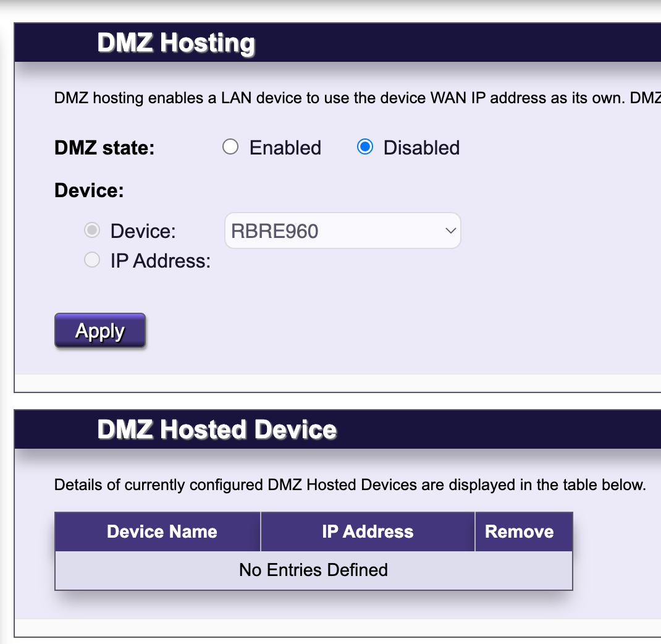Click the Device Name column header
The width and height of the screenshot is (661, 644).
coord(162,532)
